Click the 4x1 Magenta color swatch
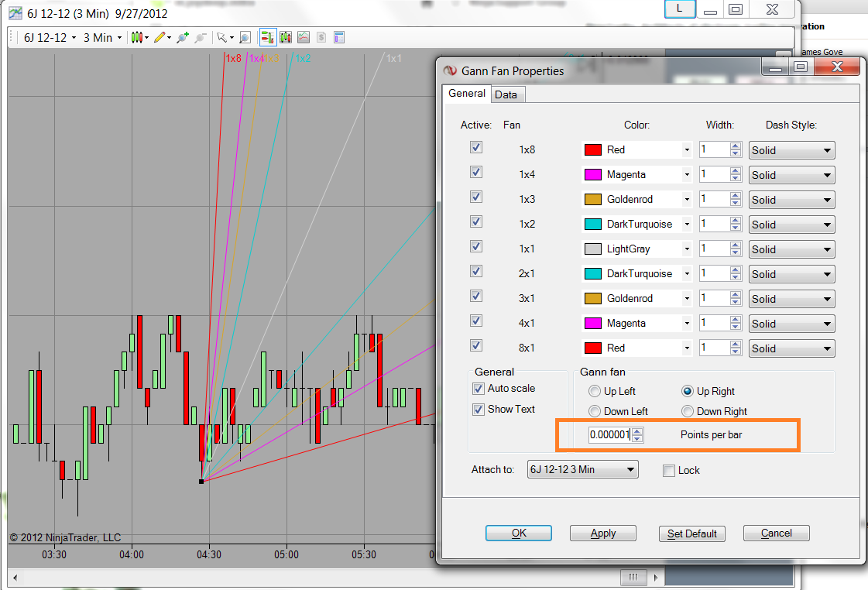This screenshot has width=868, height=590. 593,323
